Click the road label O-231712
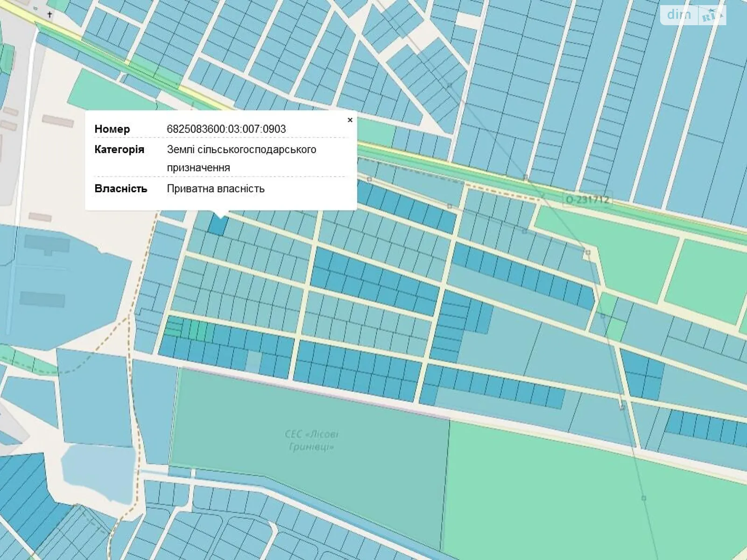Screen dimensions: 747x560 click(587, 200)
